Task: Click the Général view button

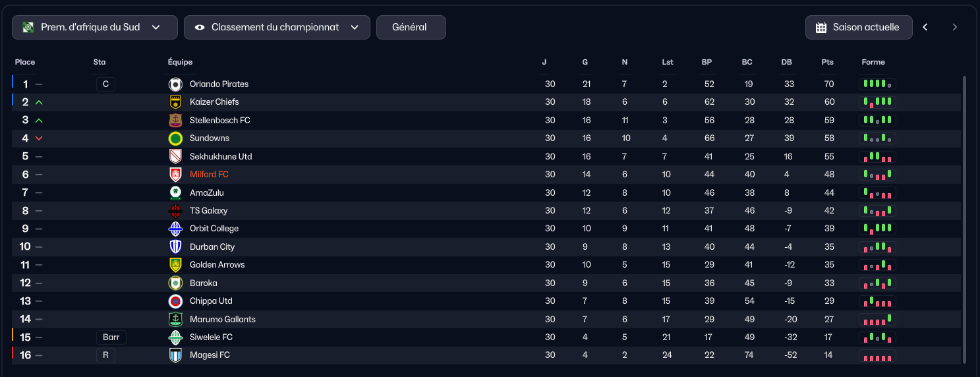Action: pyautogui.click(x=411, y=28)
